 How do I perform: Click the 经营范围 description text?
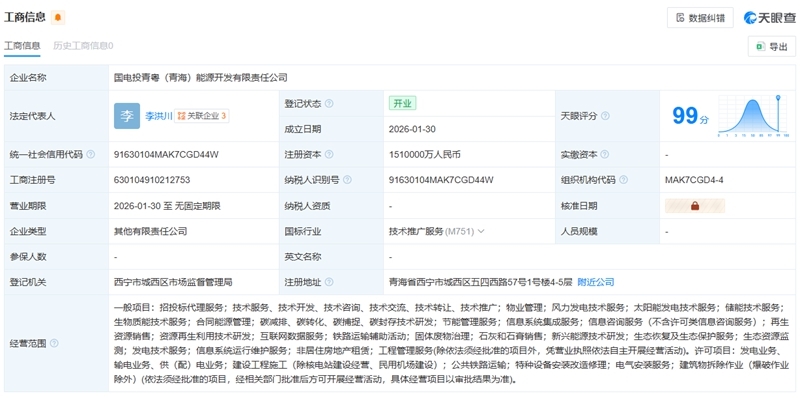pyautogui.click(x=451, y=343)
